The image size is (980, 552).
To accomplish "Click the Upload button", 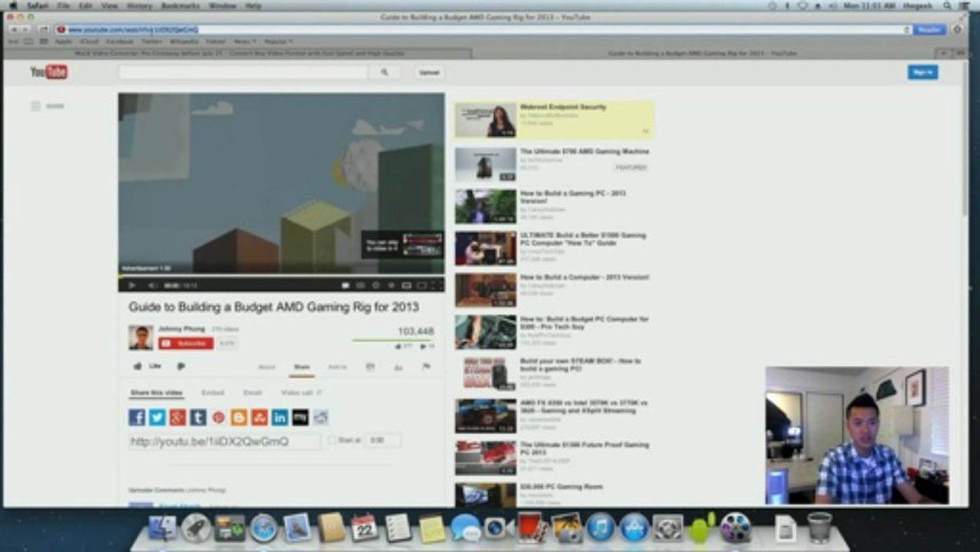I will tap(429, 72).
